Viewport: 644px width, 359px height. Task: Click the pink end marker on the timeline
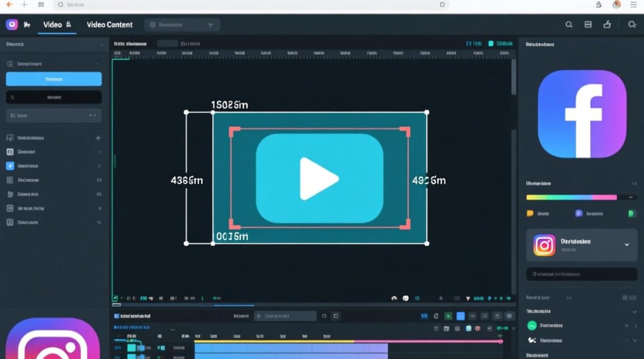tap(501, 341)
